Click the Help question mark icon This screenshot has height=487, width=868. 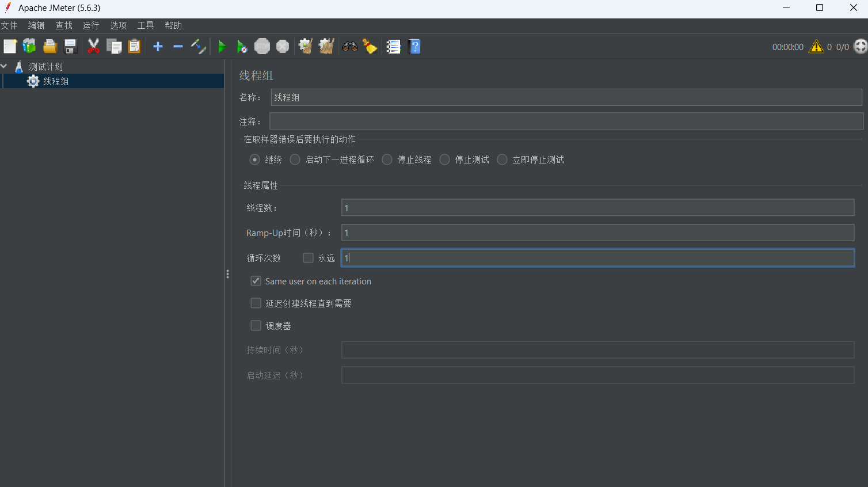414,47
